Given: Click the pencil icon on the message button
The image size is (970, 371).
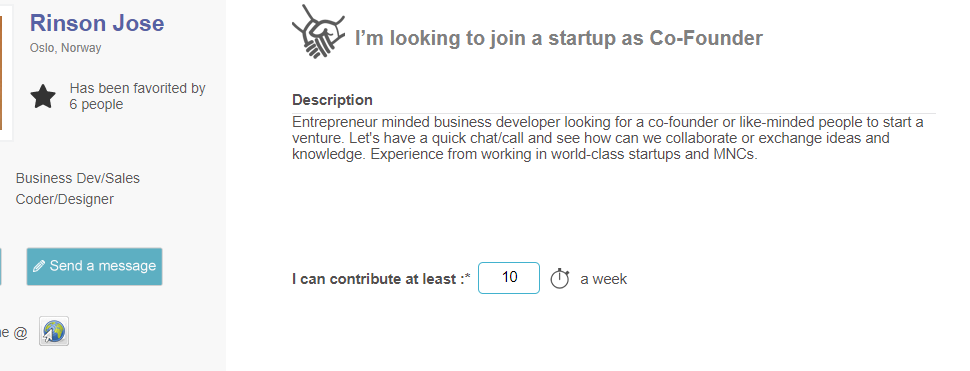Looking at the screenshot, I should (39, 267).
